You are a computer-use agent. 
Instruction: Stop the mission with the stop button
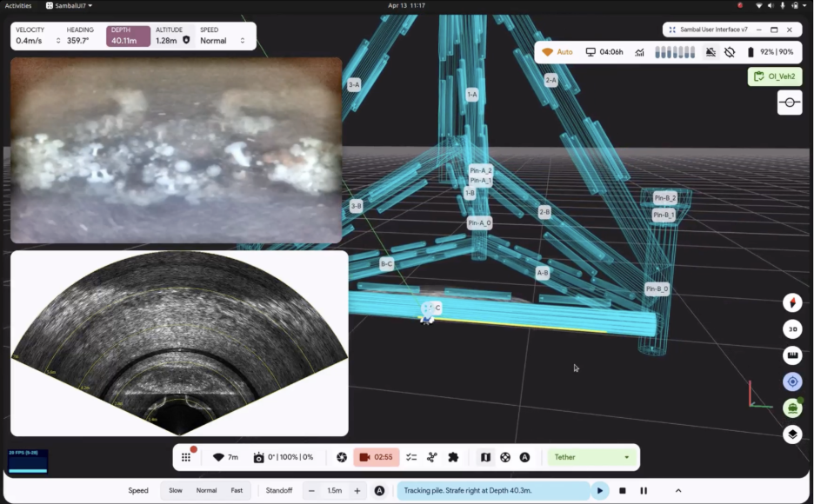(623, 490)
